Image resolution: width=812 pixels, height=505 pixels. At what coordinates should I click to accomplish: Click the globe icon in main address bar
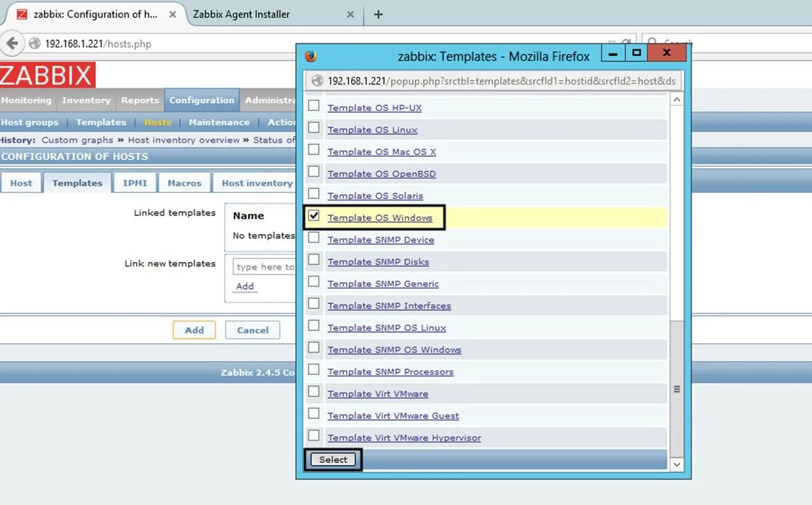[34, 44]
